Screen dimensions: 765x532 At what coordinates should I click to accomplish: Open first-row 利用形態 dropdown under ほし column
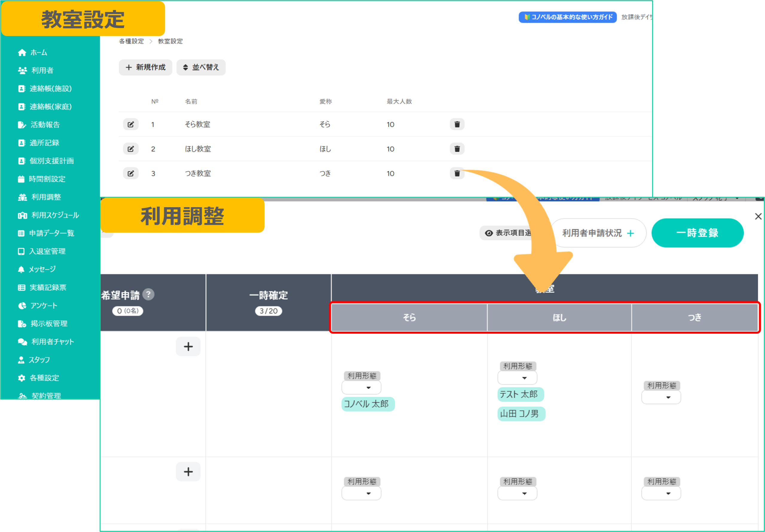517,378
